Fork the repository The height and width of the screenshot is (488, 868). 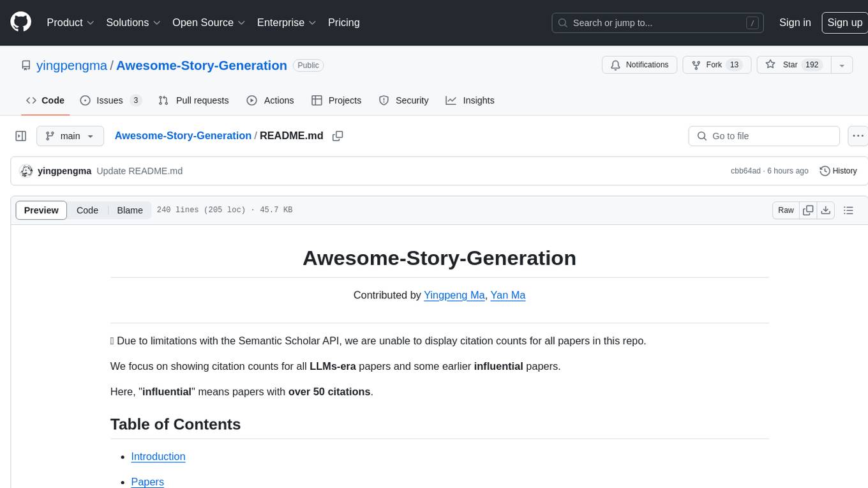[x=717, y=65]
